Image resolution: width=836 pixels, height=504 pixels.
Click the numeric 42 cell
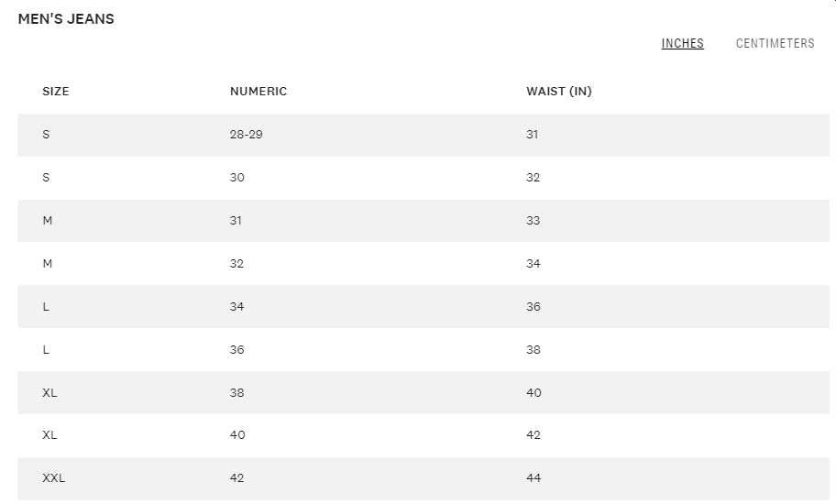pyautogui.click(x=237, y=478)
